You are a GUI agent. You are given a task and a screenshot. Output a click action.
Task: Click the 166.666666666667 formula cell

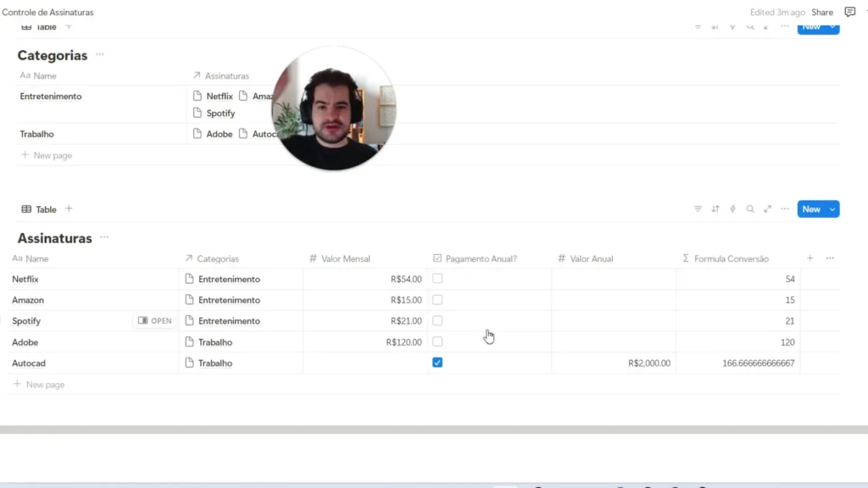[x=738, y=363]
